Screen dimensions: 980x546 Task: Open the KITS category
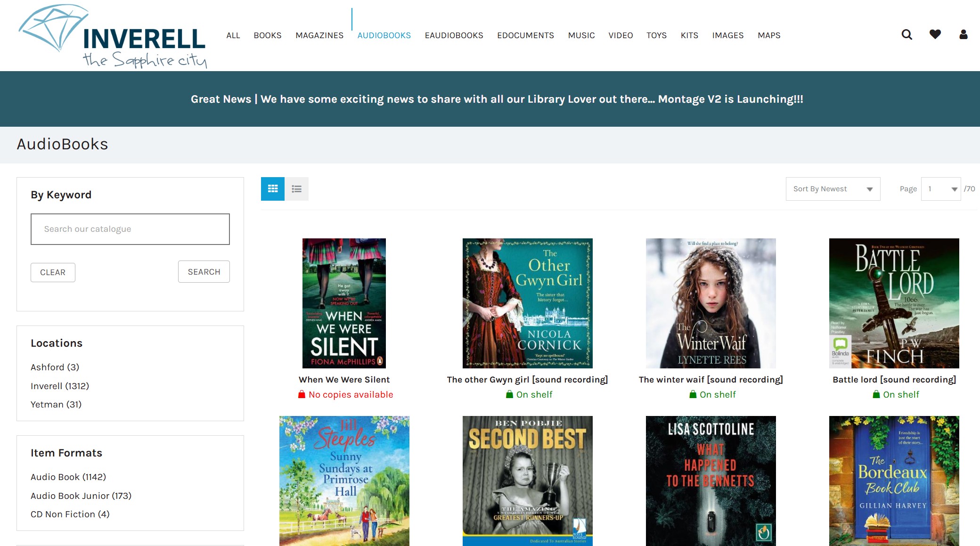[689, 35]
